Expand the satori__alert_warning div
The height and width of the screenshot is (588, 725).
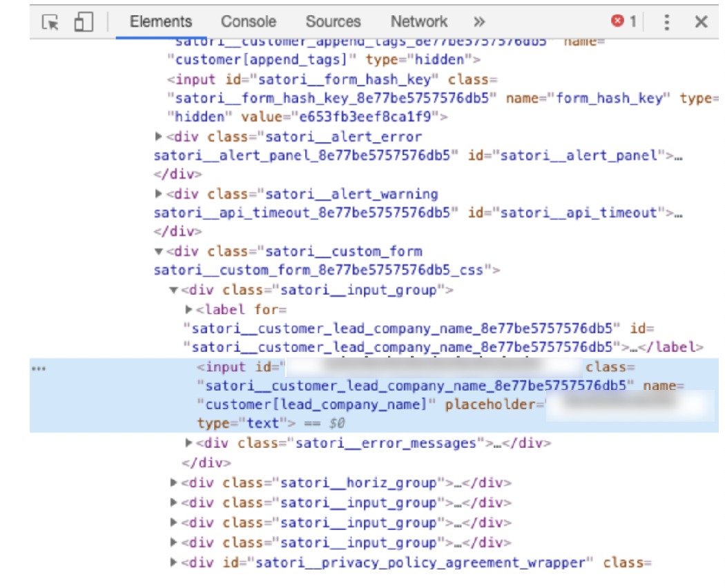coord(159,194)
